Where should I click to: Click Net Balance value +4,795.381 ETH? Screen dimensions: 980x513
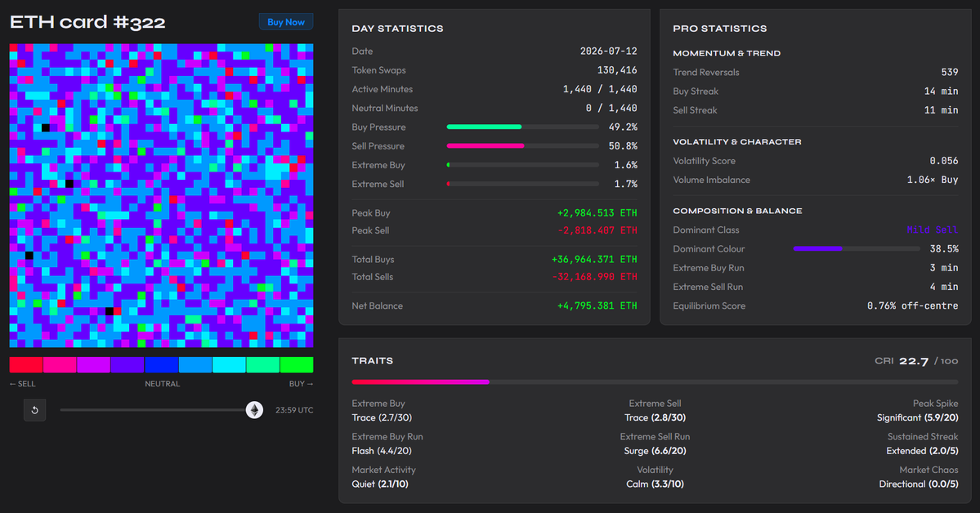(597, 306)
